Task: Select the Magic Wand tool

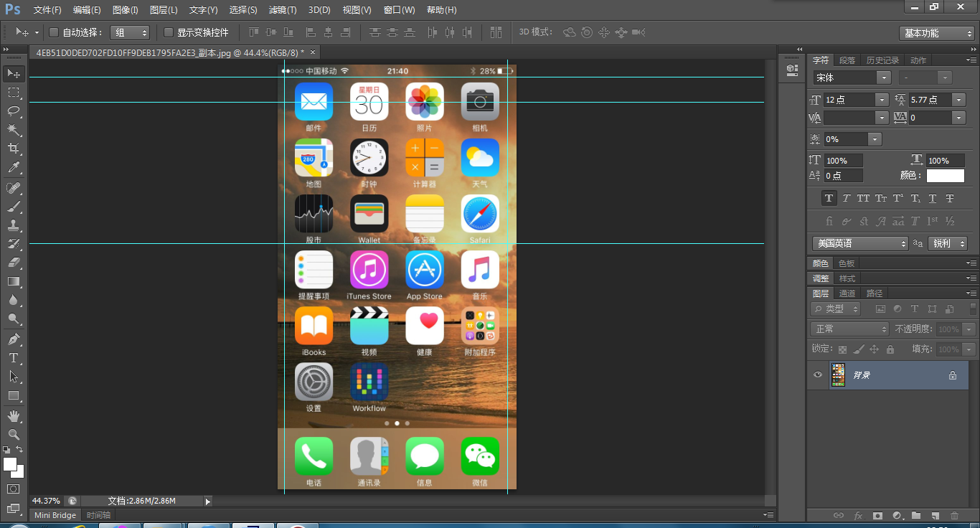Action: point(14,130)
